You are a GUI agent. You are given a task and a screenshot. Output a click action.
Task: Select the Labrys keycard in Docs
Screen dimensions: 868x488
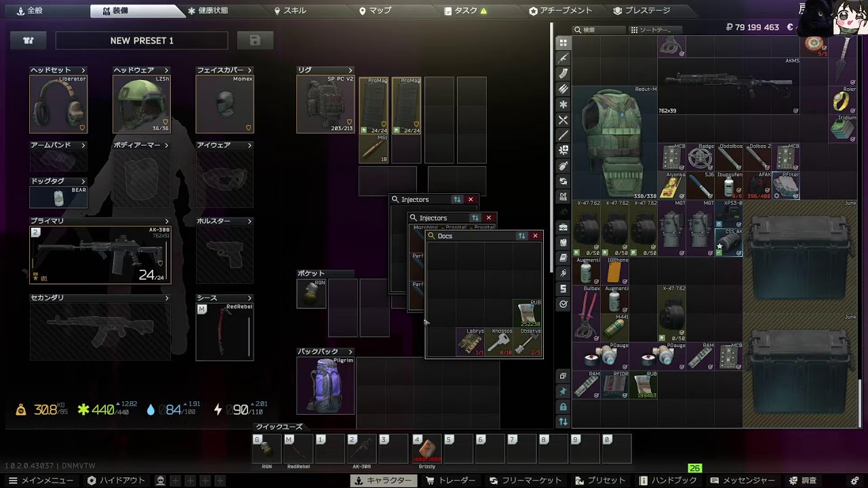pos(471,342)
